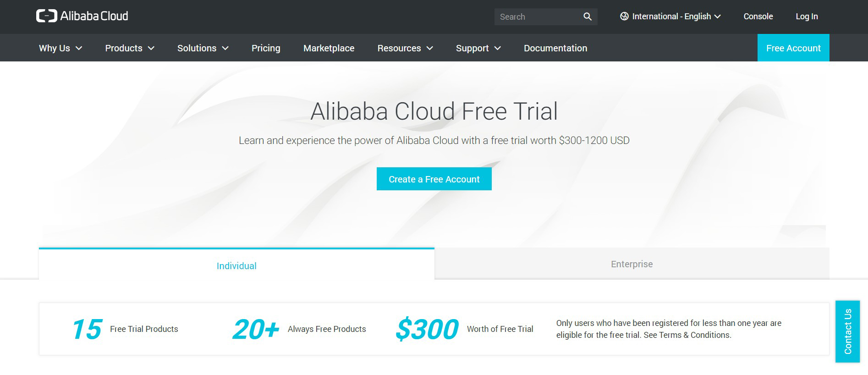The width and height of the screenshot is (868, 375).
Task: Expand the Why Us menu
Action: (60, 48)
